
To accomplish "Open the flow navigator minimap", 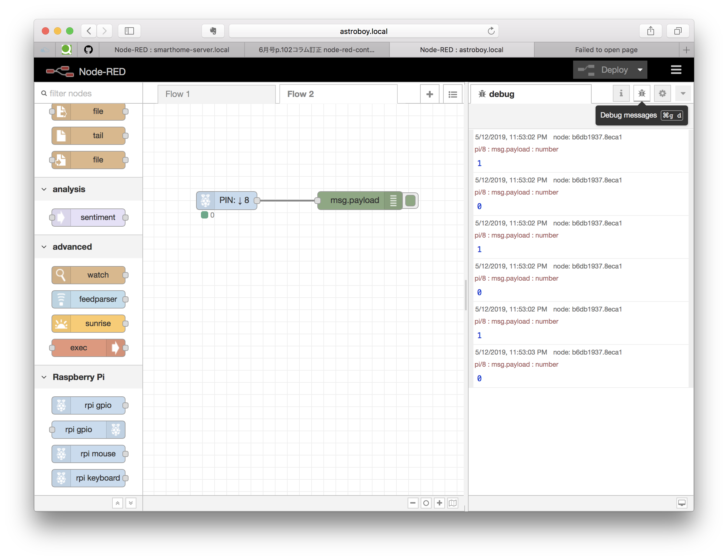I will click(x=453, y=503).
